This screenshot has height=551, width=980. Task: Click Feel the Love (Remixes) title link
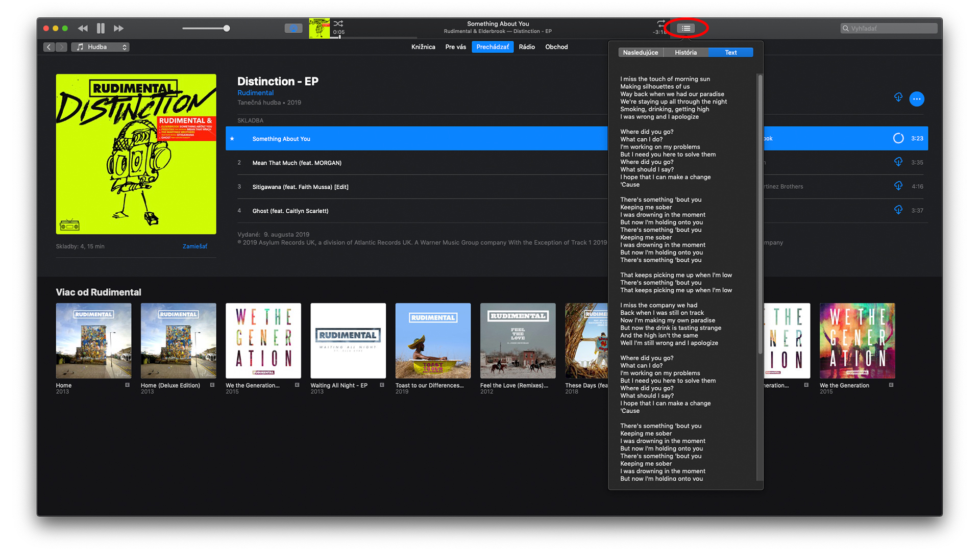pyautogui.click(x=514, y=386)
